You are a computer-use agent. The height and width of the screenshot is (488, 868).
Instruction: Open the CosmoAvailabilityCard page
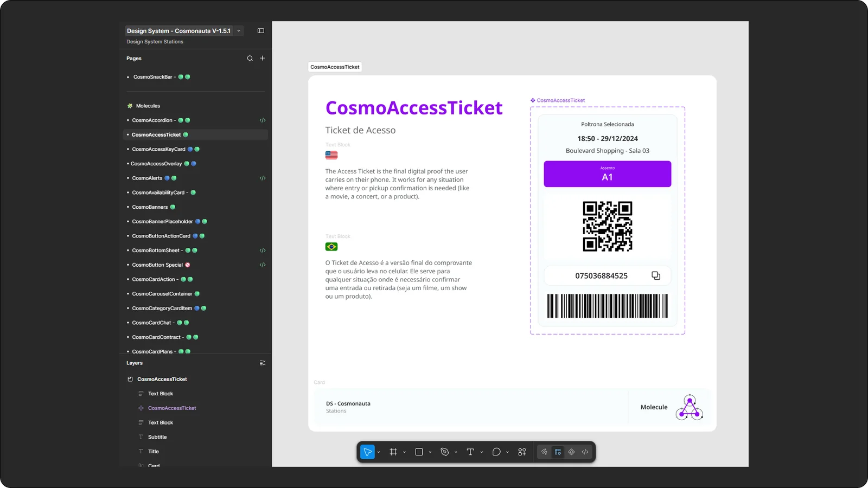coord(195,192)
